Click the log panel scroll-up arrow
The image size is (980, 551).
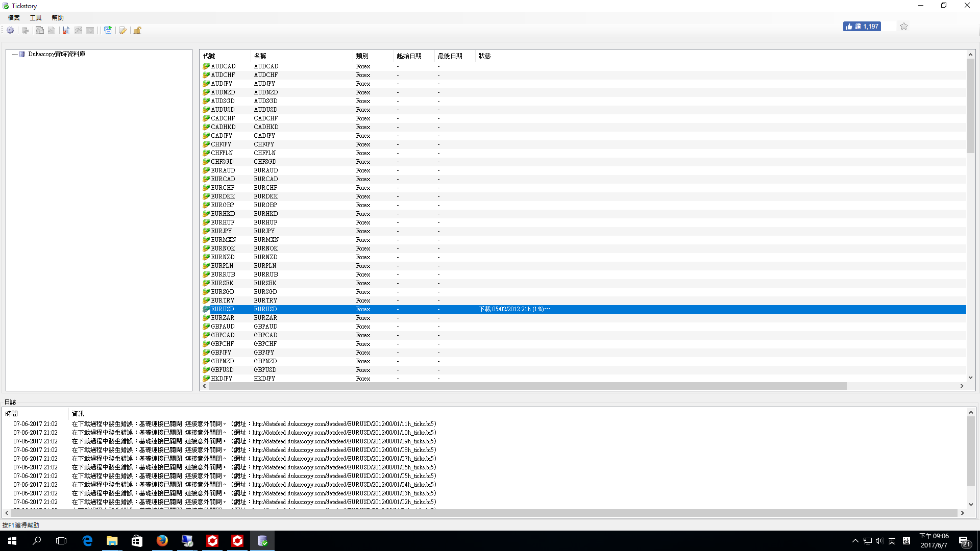(x=971, y=412)
